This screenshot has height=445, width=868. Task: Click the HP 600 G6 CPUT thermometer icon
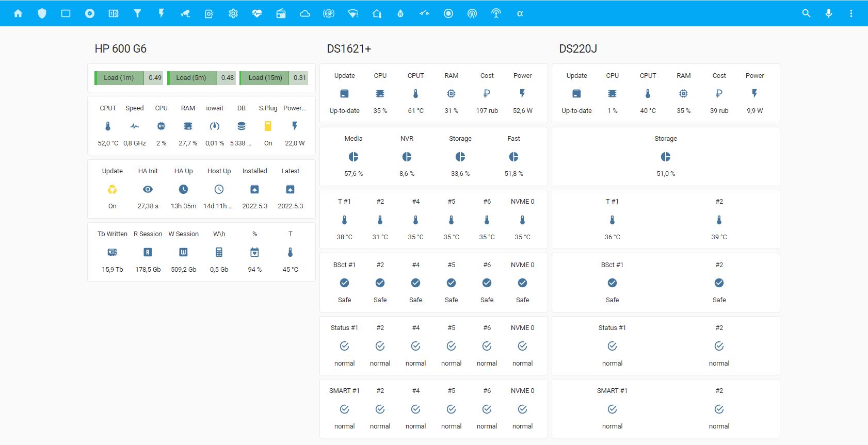coord(108,126)
